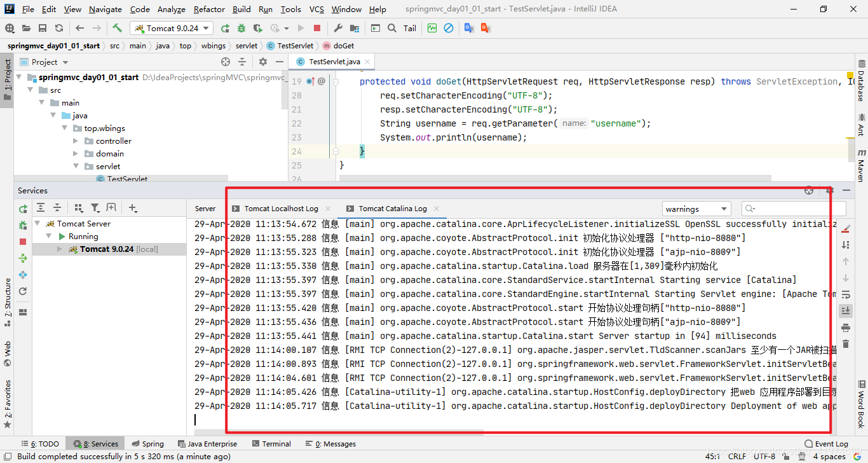The height and width of the screenshot is (463, 868).
Task: Toggle the Database side tool window
Action: point(862,81)
